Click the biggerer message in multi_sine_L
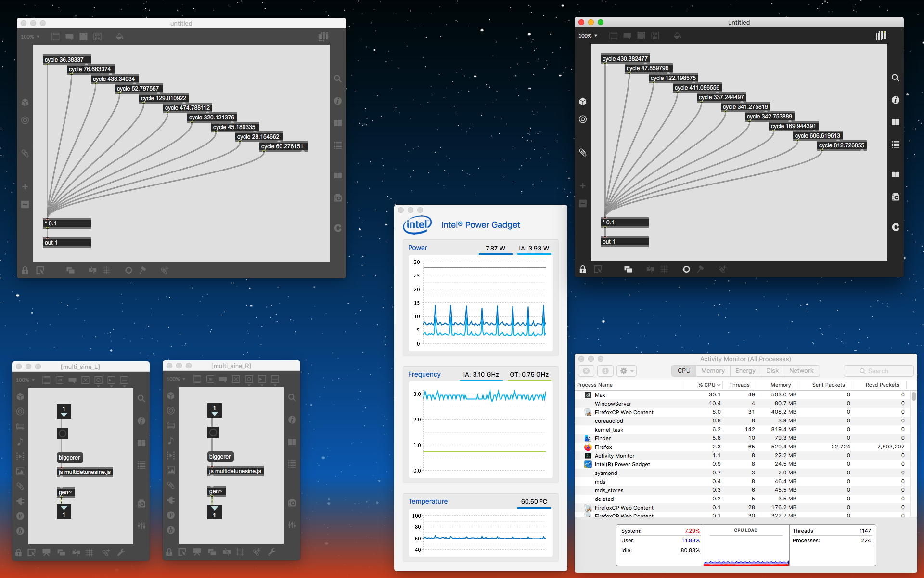 tap(69, 458)
